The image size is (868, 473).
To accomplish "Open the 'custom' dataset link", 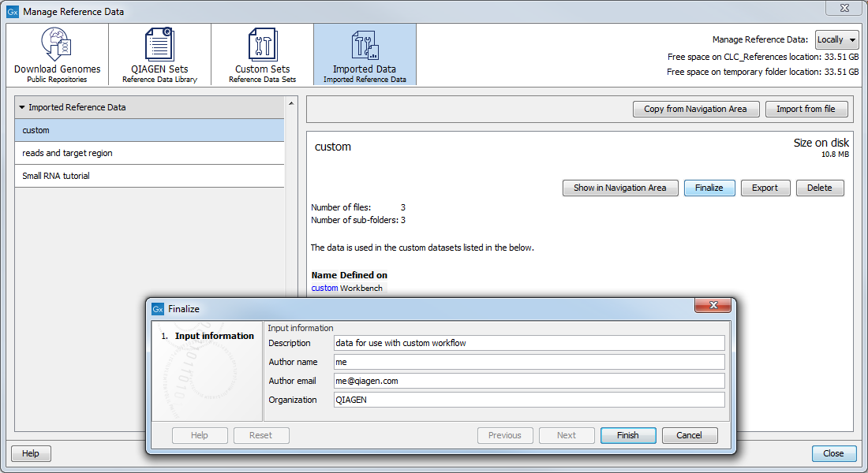I will tap(324, 289).
